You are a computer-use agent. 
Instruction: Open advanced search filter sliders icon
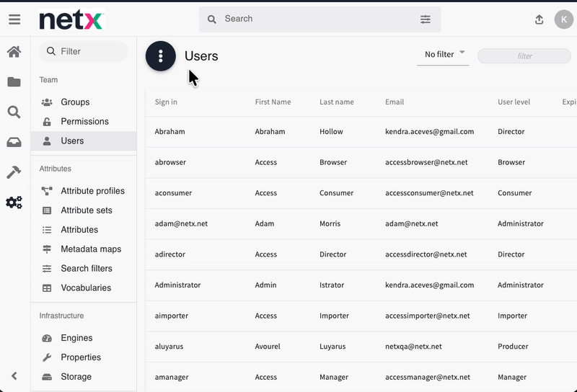click(426, 19)
